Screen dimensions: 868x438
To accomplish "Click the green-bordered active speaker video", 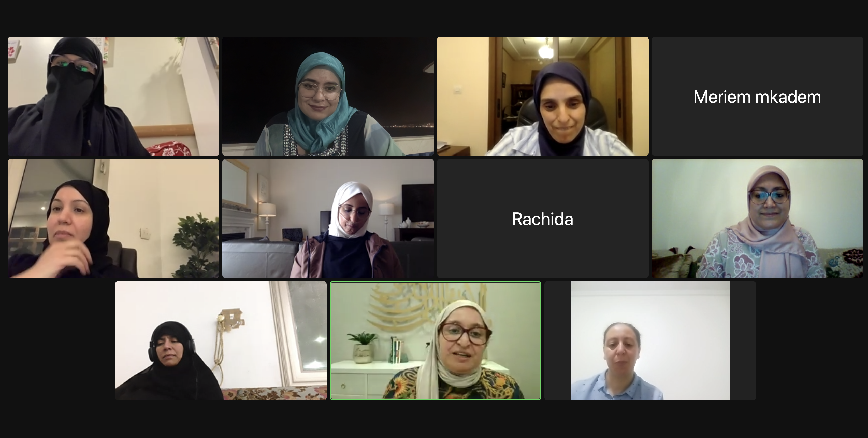I will (x=435, y=340).
